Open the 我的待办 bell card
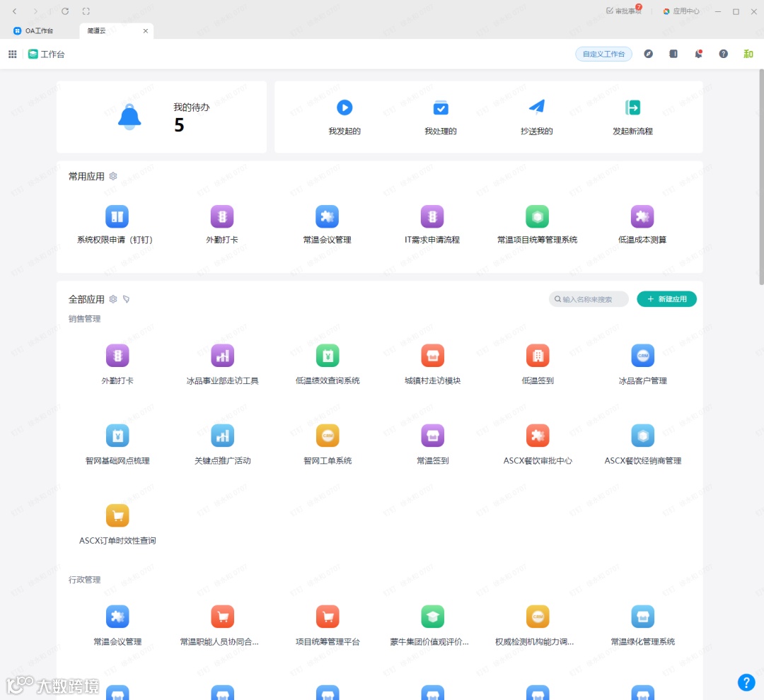This screenshot has width=764, height=700. (x=161, y=117)
